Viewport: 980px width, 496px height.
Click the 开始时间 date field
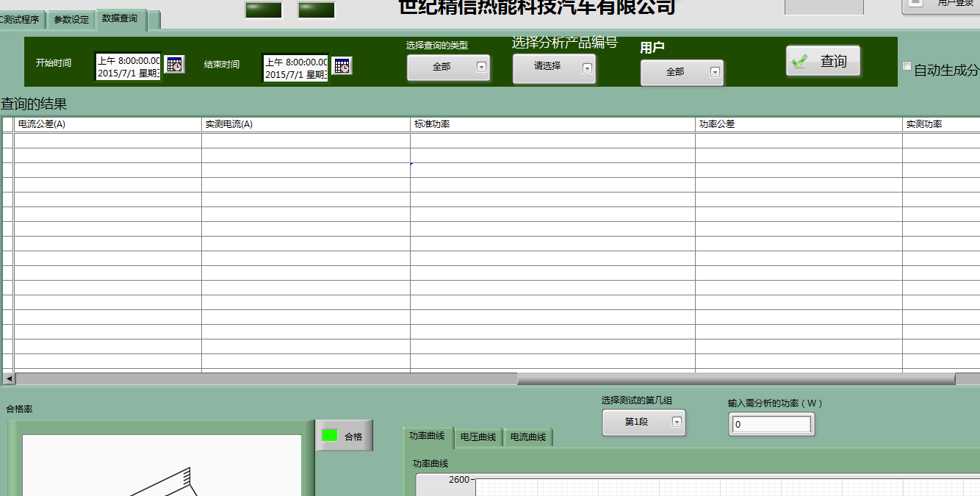(128, 67)
